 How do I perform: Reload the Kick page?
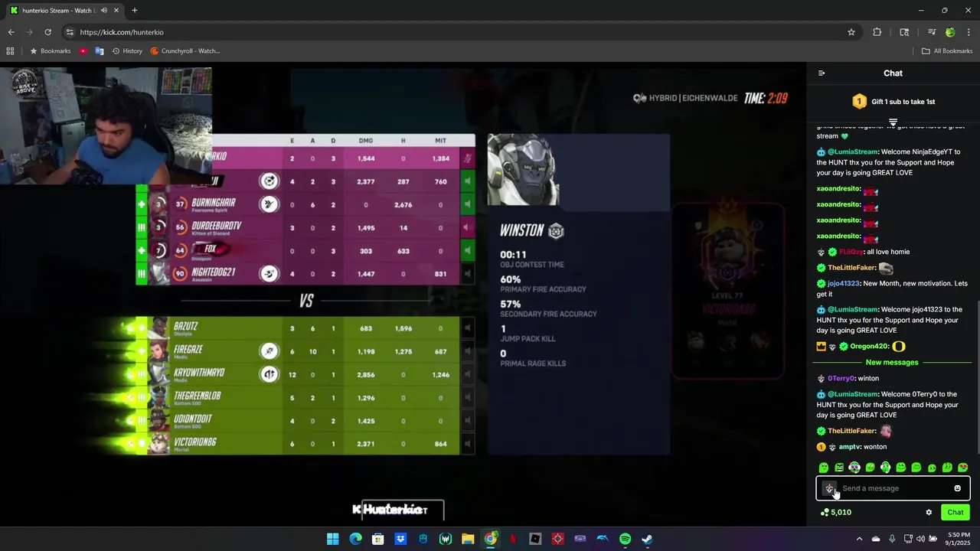click(47, 32)
